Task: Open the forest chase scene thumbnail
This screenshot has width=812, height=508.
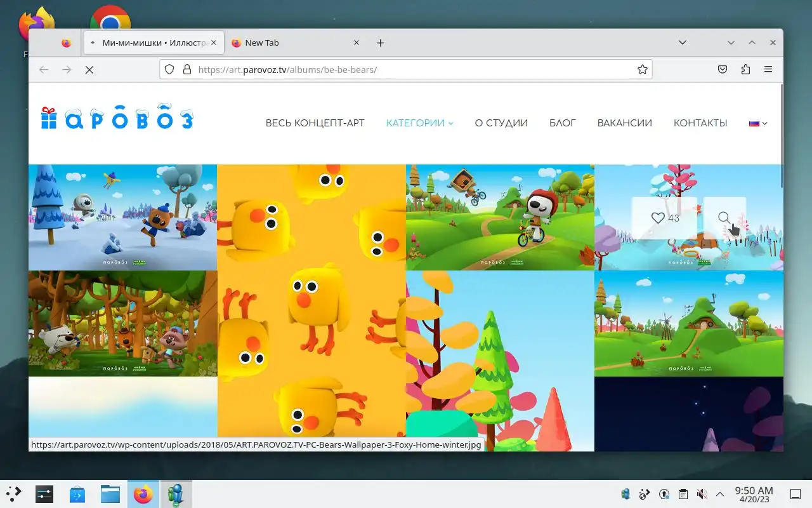Action: coord(122,324)
